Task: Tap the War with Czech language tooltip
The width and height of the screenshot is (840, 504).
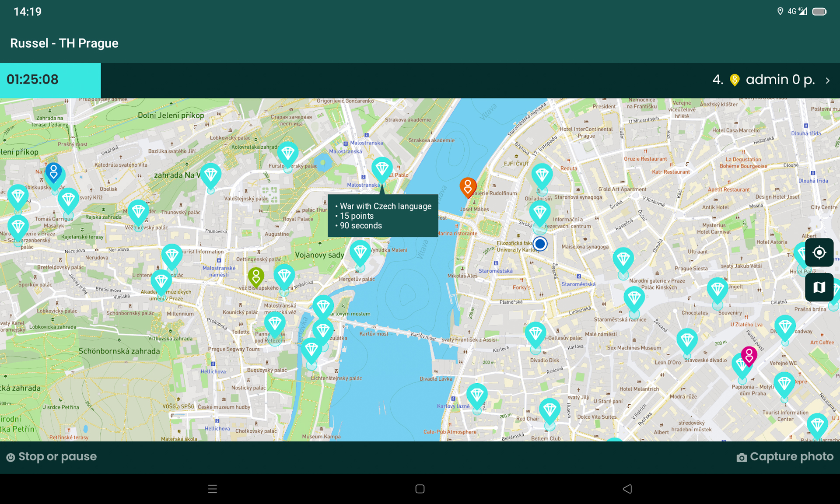Action: pos(383,216)
